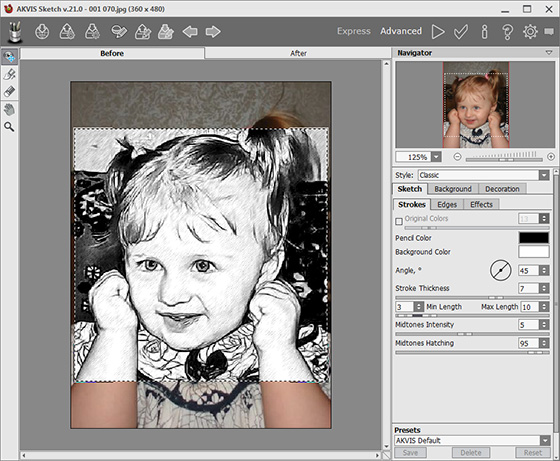Viewport: 560px width, 461px height.
Task: Click the Reset presets button
Action: (x=532, y=453)
